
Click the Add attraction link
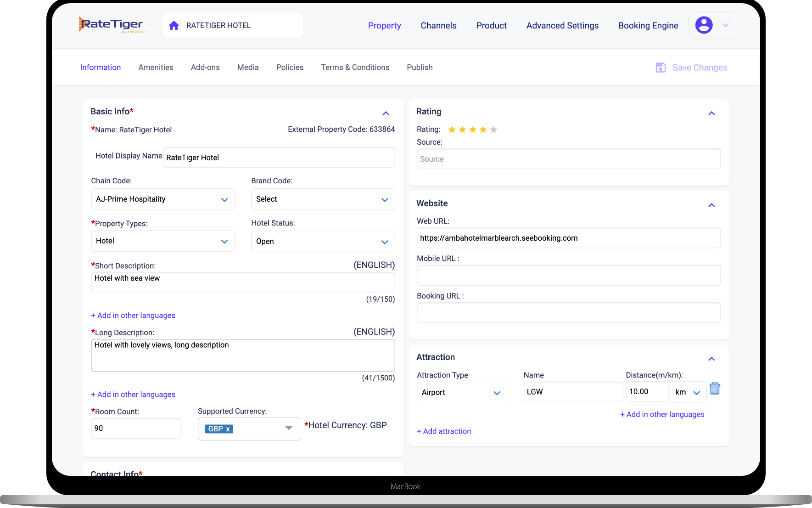(444, 431)
